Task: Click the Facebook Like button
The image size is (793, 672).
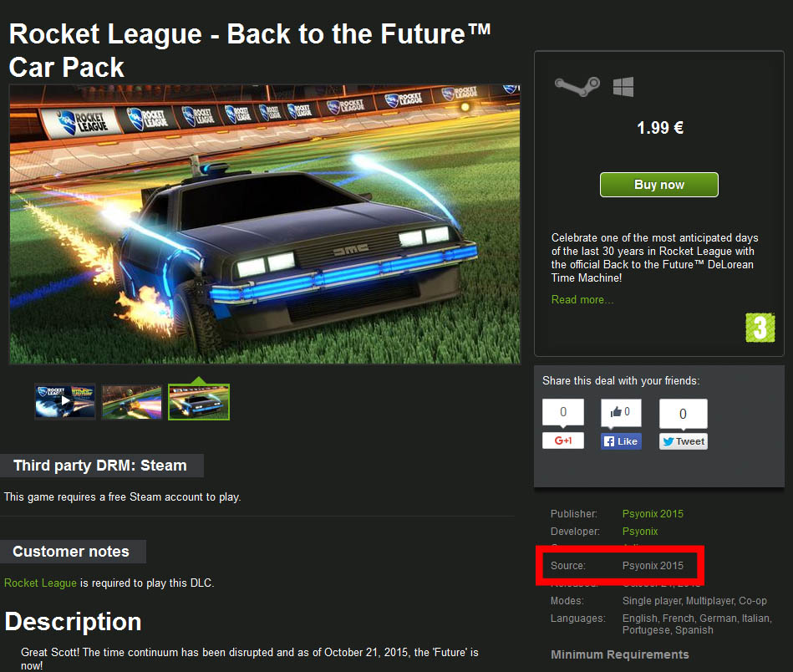Action: pyautogui.click(x=621, y=441)
